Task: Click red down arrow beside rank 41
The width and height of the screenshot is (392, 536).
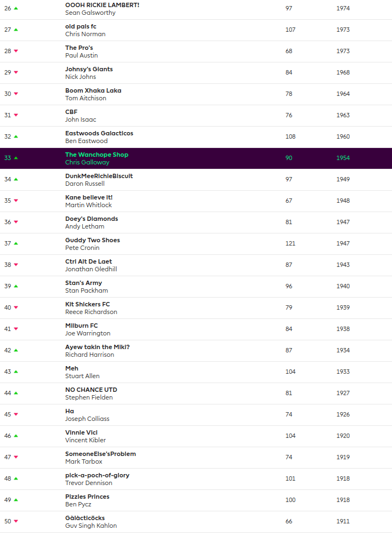Action: tap(16, 329)
